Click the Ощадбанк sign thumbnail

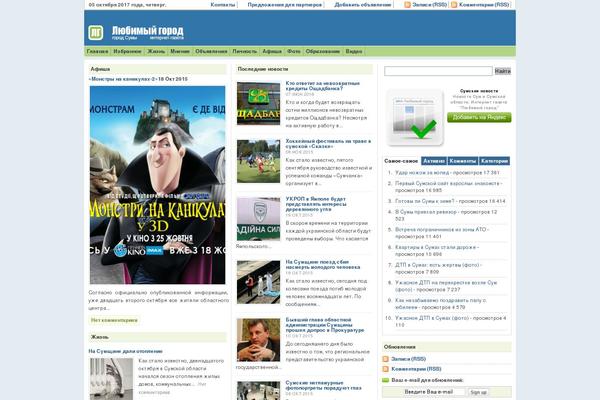[258, 103]
